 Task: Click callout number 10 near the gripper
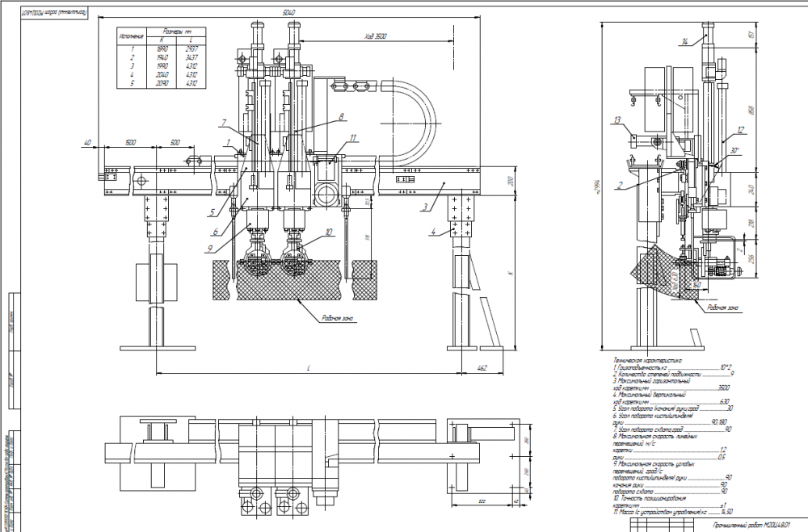[x=329, y=232]
